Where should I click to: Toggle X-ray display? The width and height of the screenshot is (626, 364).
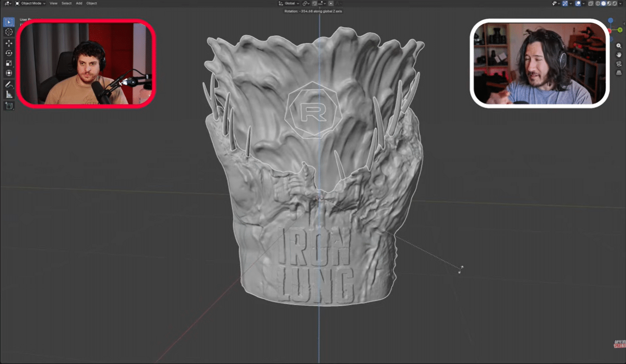(590, 3)
